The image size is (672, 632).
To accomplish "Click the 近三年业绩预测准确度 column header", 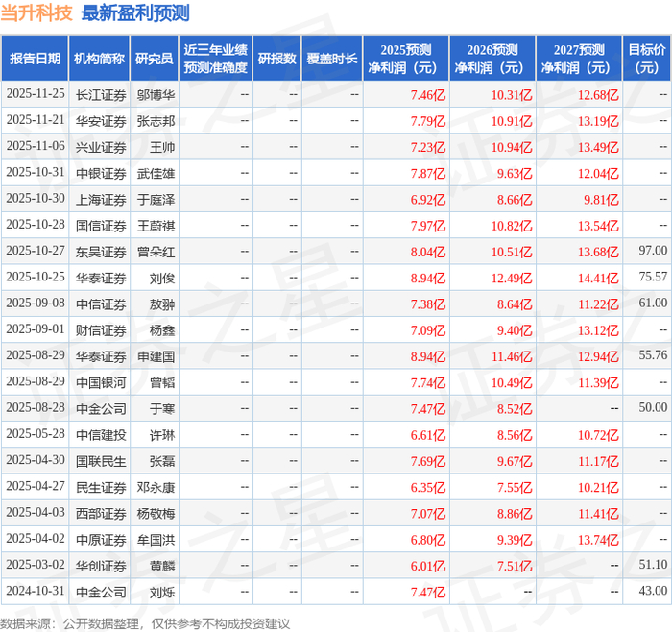I will [216, 59].
